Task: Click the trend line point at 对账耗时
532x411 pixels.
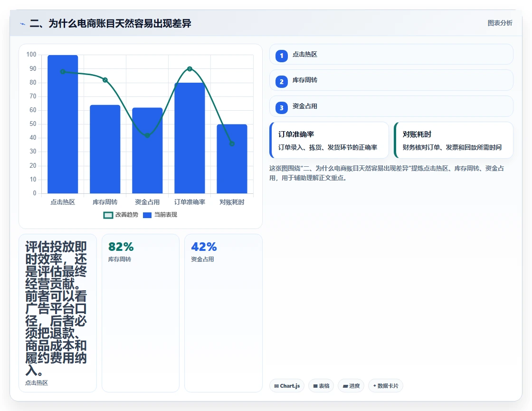Action: tap(232, 143)
